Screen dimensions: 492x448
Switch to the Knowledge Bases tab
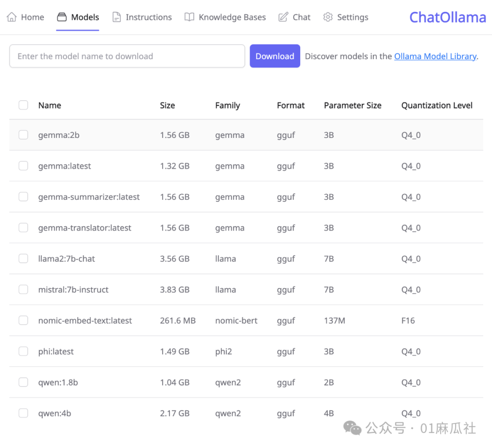pos(232,17)
